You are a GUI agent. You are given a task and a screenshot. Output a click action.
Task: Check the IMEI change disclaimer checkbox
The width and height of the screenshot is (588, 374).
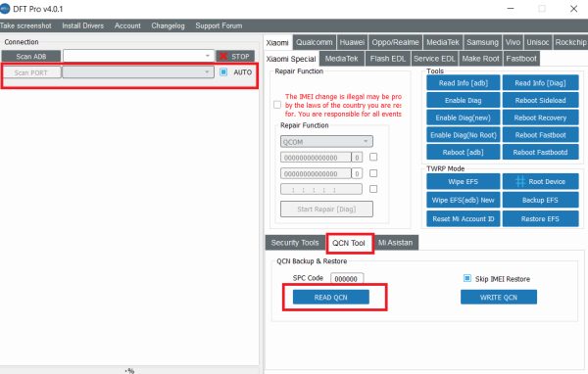tap(277, 105)
